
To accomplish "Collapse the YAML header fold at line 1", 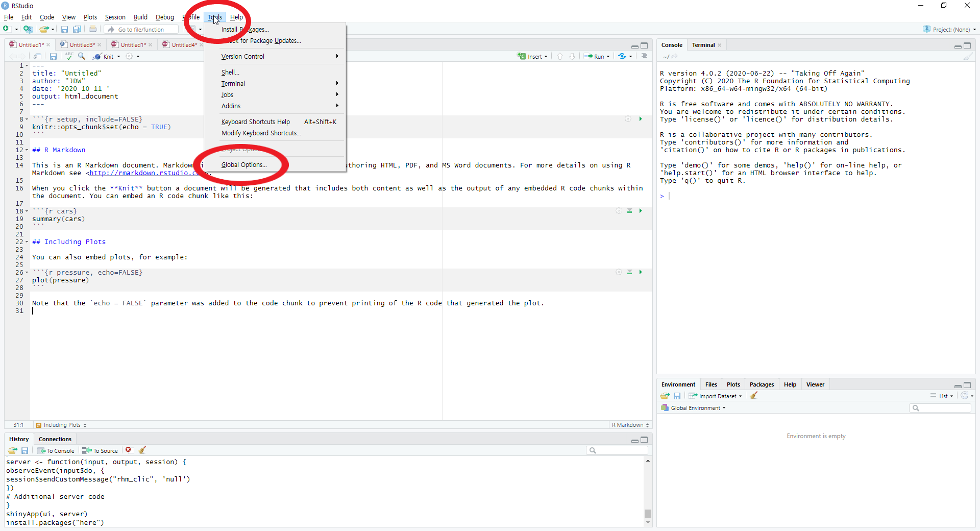I will [x=27, y=66].
